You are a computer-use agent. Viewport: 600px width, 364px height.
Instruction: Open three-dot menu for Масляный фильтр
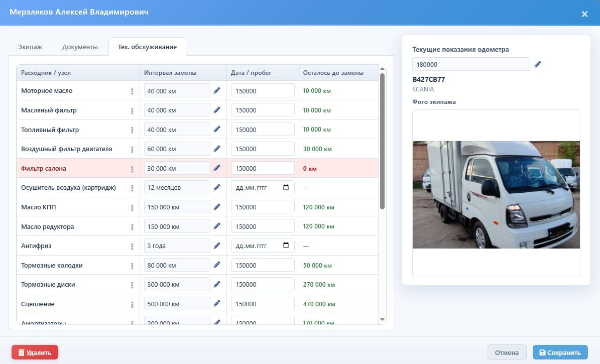(132, 110)
